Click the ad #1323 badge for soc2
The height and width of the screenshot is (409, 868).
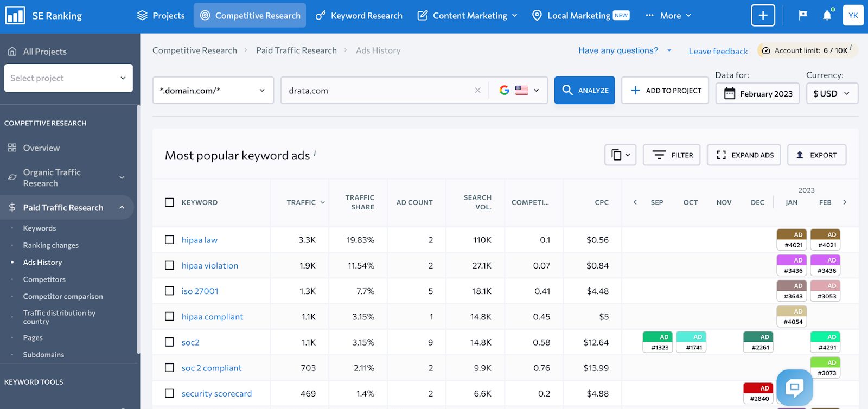tap(658, 342)
